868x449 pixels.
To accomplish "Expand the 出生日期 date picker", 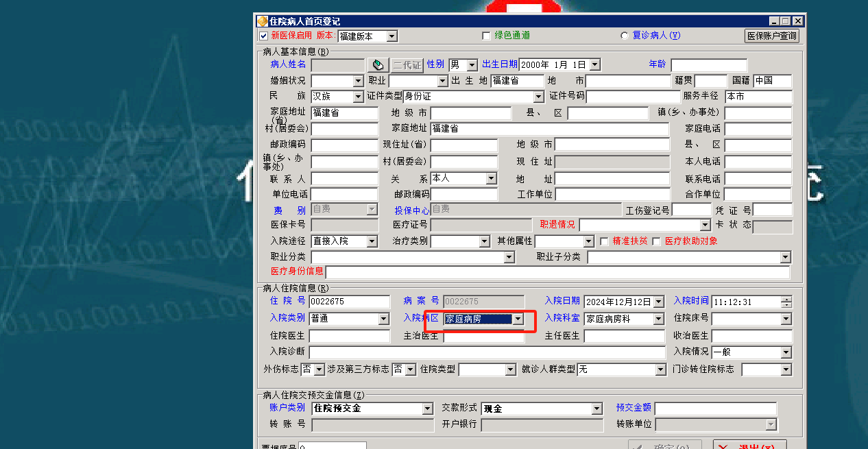I will coord(594,65).
